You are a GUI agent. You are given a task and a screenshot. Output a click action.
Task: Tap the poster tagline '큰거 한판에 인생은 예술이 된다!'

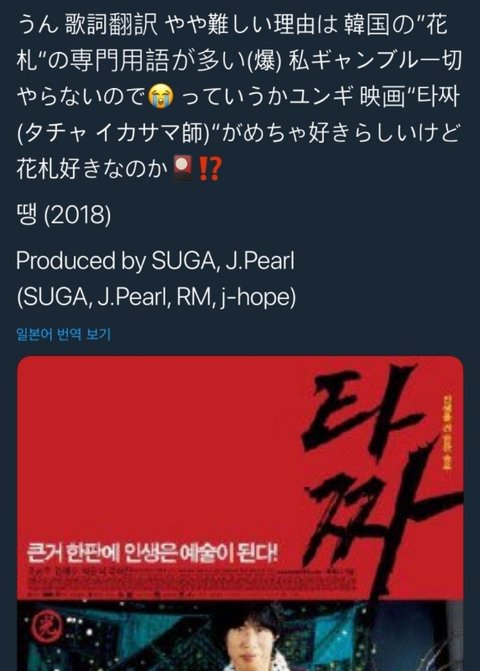[152, 553]
